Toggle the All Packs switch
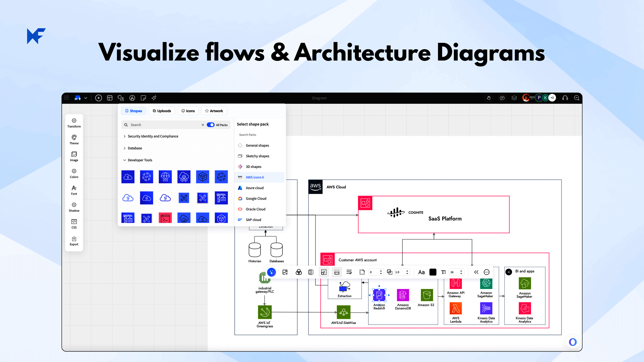This screenshot has width=644, height=362. point(211,125)
